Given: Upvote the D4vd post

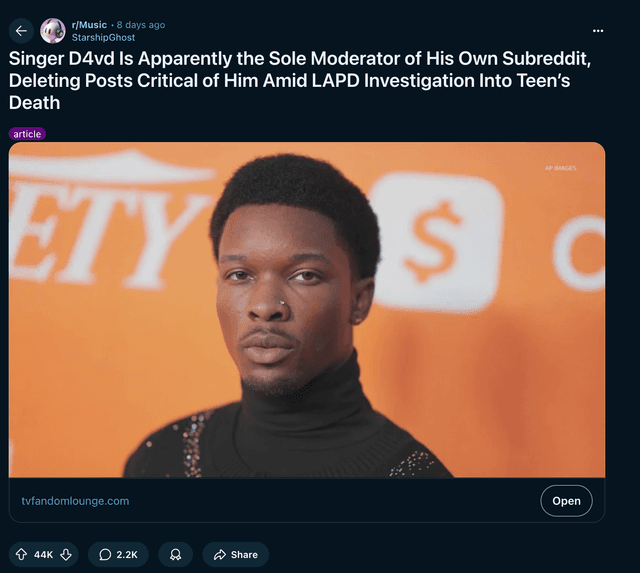Looking at the screenshot, I should click(x=21, y=554).
